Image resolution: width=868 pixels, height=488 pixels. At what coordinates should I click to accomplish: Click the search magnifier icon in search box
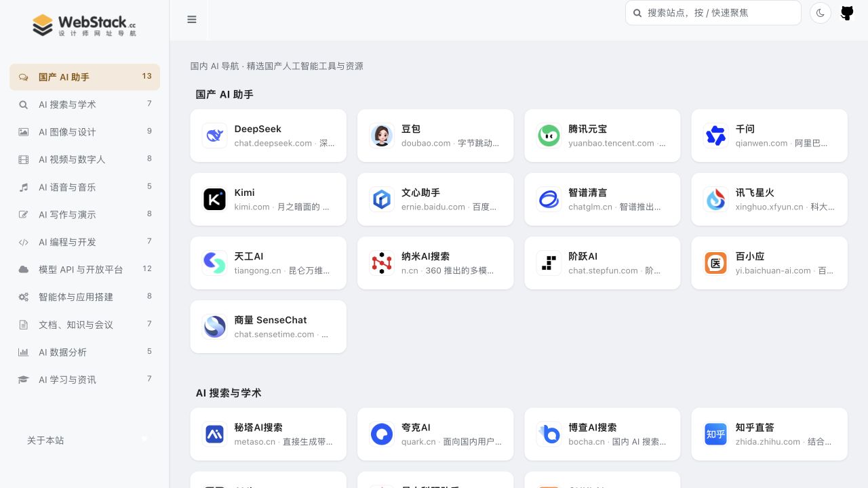pyautogui.click(x=637, y=13)
